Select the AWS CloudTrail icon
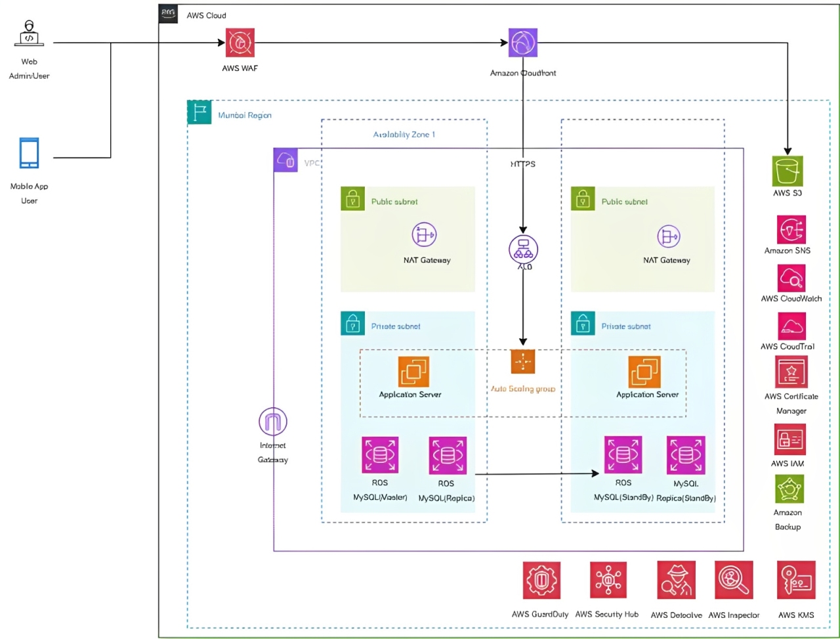 click(791, 326)
